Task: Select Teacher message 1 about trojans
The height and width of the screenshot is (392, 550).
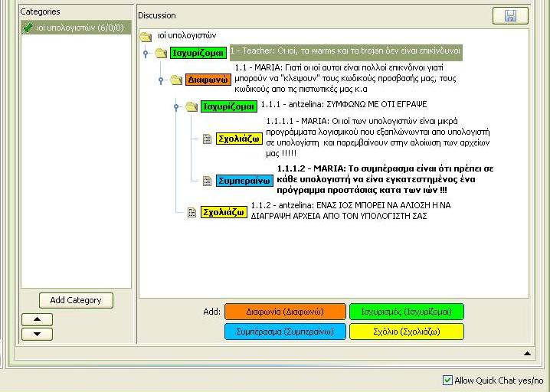Action: (x=345, y=52)
